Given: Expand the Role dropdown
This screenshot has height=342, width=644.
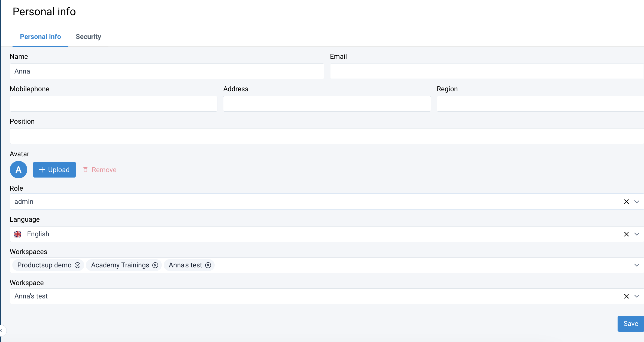Looking at the screenshot, I should point(637,202).
